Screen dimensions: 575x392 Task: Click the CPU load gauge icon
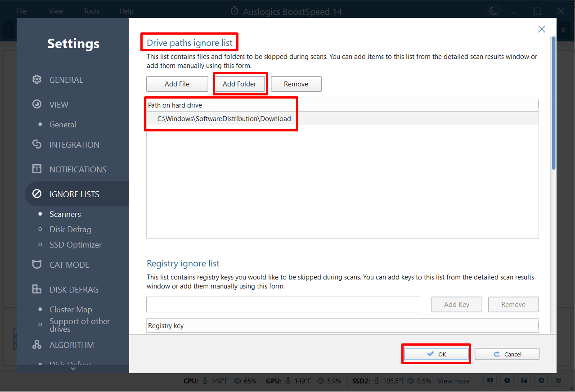pos(237,381)
